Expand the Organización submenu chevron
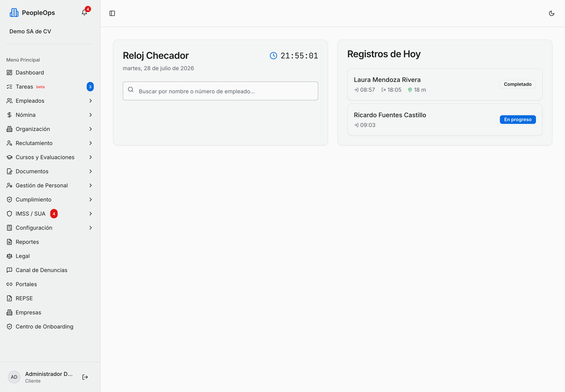Screen dimensions: 565x392 click(90, 129)
